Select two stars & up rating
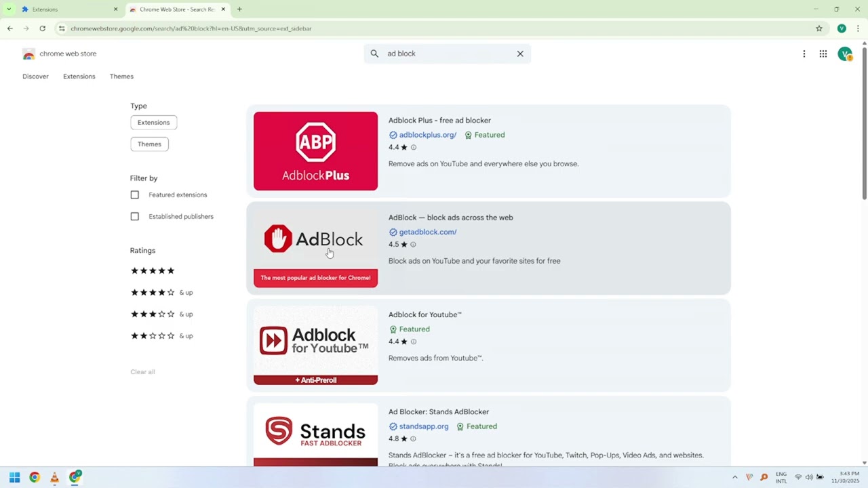The height and width of the screenshot is (488, 868). 161,336
